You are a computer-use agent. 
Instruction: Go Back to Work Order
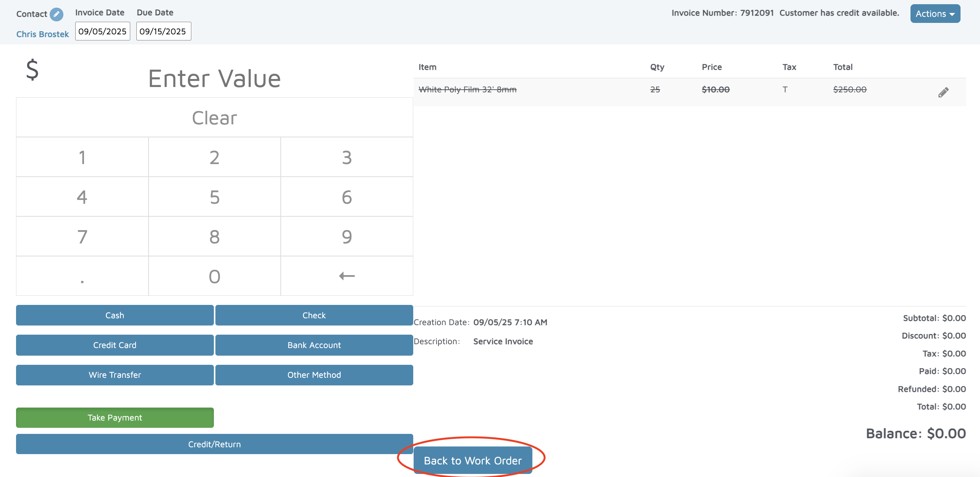[x=472, y=461]
